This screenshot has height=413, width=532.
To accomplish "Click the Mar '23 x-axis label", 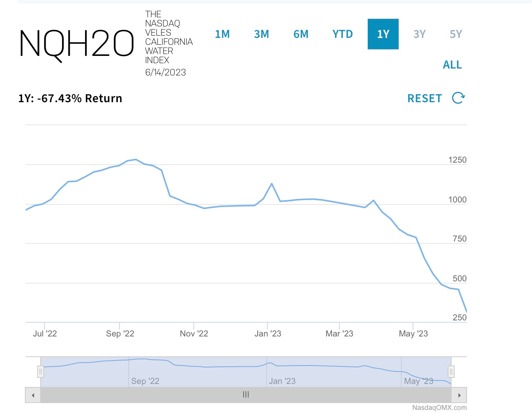I will (x=339, y=334).
